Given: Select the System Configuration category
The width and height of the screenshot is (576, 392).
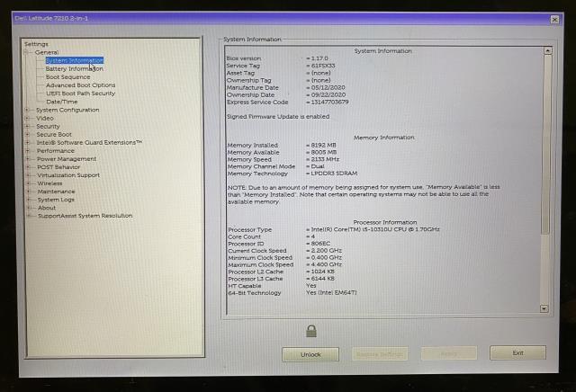Looking at the screenshot, I should click(x=67, y=110).
